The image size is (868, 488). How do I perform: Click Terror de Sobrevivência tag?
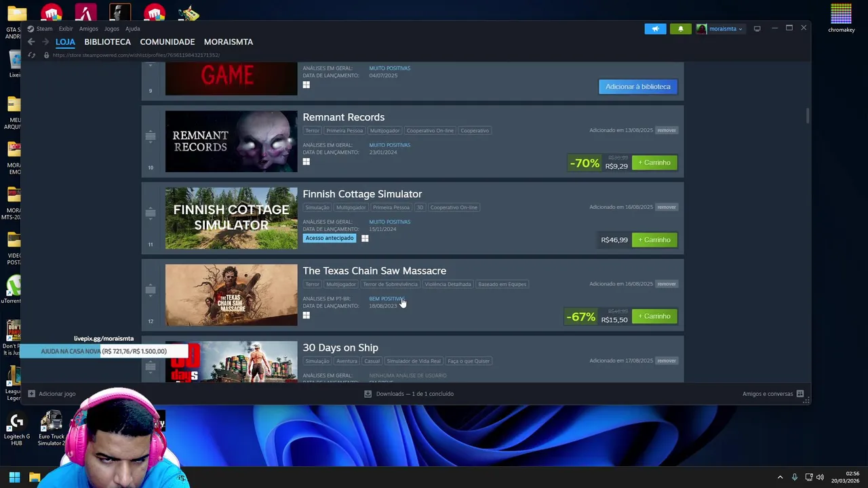click(x=390, y=284)
